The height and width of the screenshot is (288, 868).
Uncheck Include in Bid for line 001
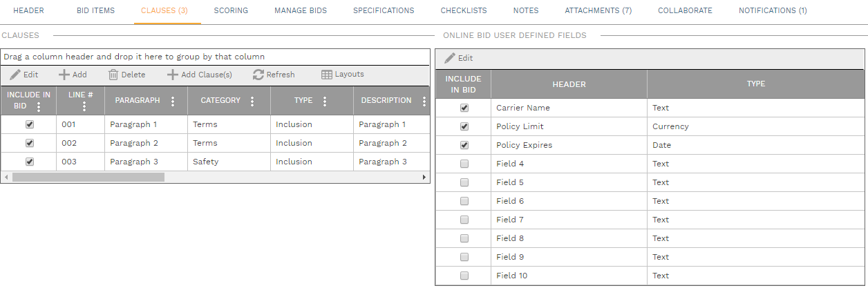point(29,125)
